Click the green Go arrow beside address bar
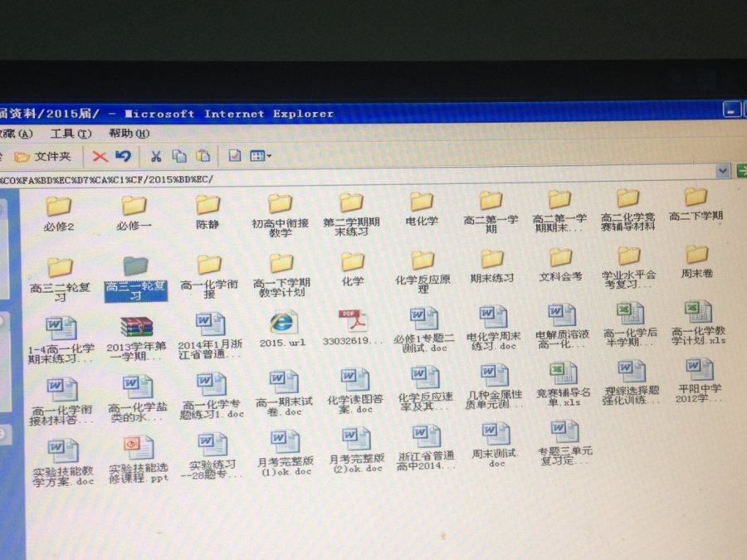The height and width of the screenshot is (560, 747). (741, 170)
